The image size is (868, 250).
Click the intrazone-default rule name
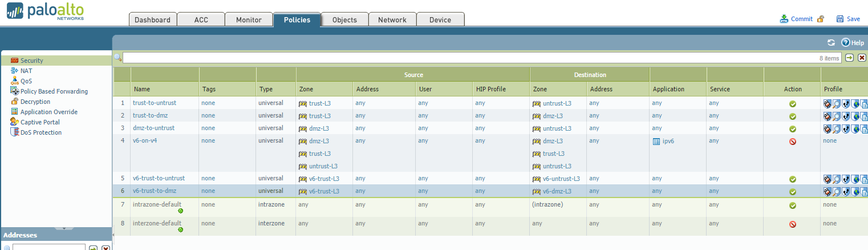click(x=157, y=204)
